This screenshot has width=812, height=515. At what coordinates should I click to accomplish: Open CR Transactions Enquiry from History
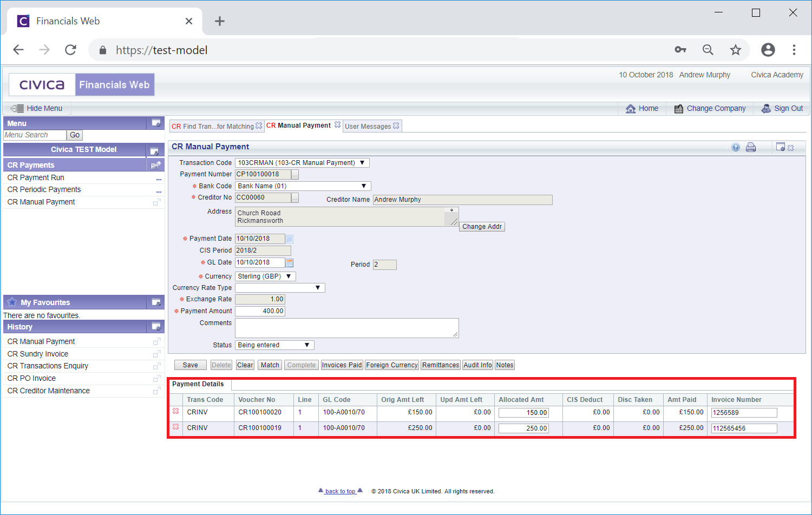[x=48, y=366]
